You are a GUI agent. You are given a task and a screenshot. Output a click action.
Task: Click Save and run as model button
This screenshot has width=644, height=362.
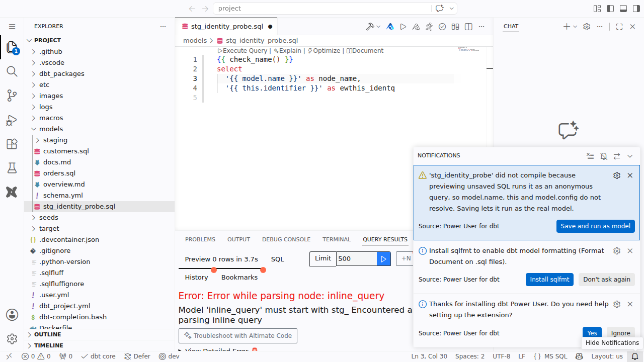[x=596, y=226]
